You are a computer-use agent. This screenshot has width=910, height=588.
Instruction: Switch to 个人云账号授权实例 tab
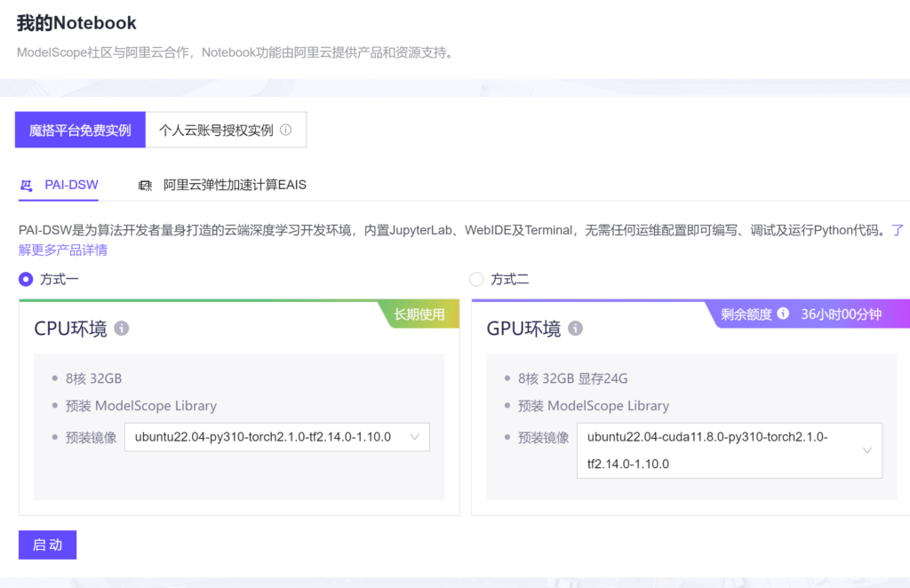pyautogui.click(x=226, y=130)
